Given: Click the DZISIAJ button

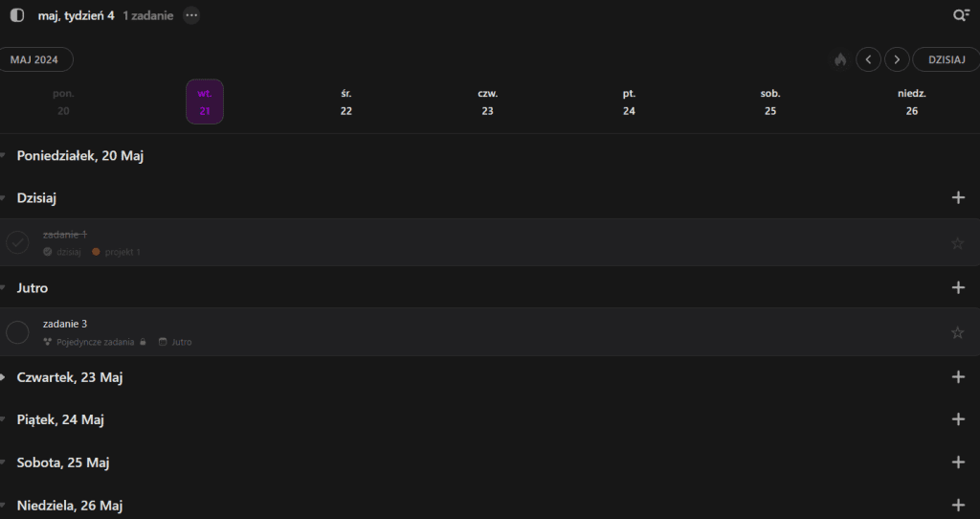Looking at the screenshot, I should (946, 59).
